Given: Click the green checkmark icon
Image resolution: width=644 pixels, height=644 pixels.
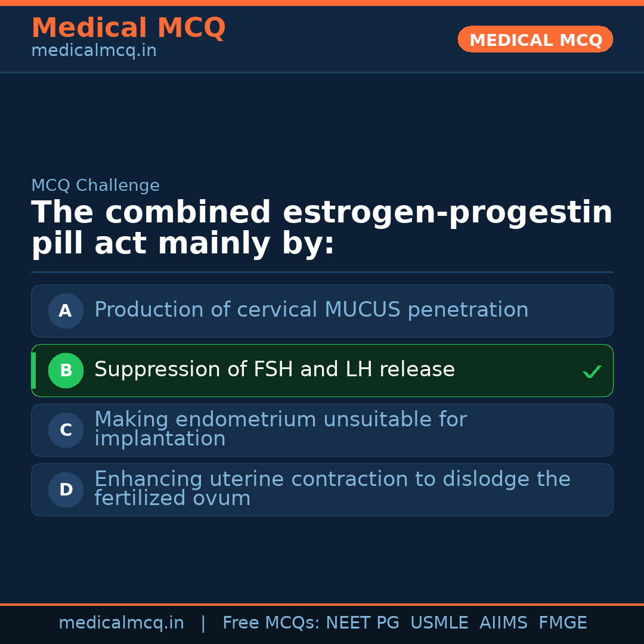Looking at the screenshot, I should coord(592,372).
